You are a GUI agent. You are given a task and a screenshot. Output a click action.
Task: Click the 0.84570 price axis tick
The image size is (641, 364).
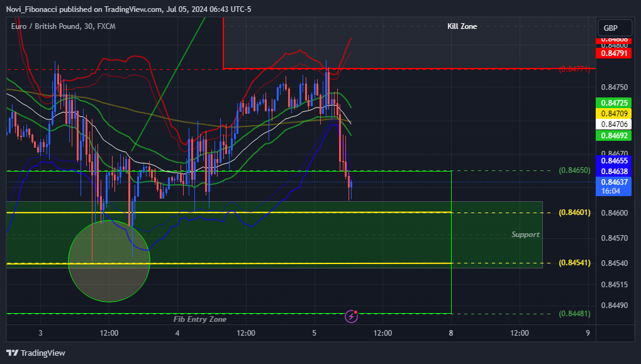[x=614, y=238]
